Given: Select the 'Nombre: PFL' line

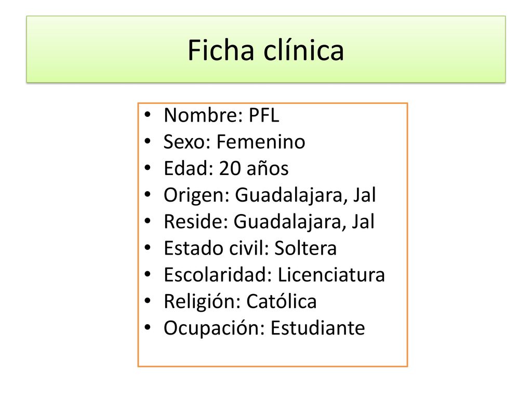Looking at the screenshot, I should click(221, 115).
